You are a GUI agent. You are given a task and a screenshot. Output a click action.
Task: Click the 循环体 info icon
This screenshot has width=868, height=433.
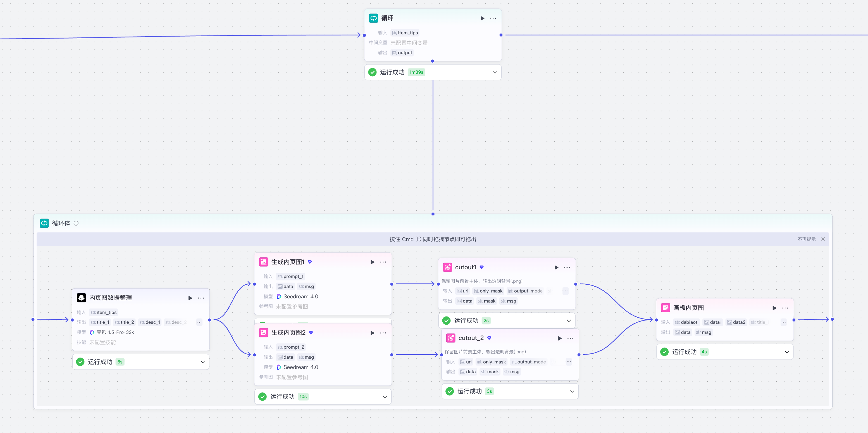point(76,223)
